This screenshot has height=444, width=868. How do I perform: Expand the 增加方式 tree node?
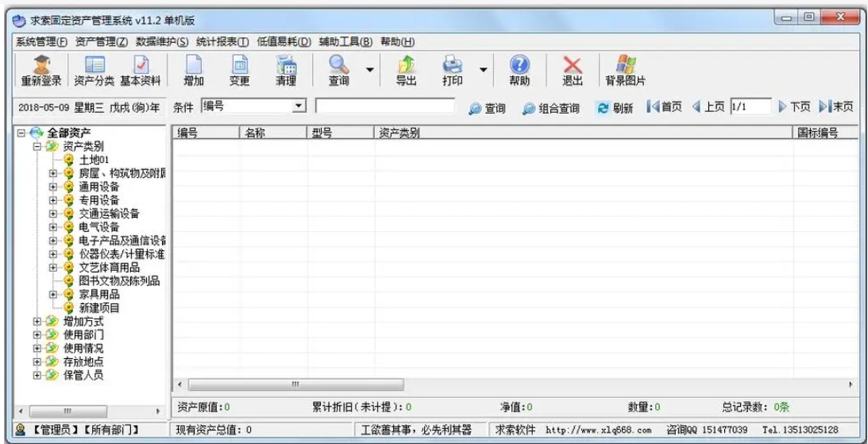pyautogui.click(x=37, y=322)
